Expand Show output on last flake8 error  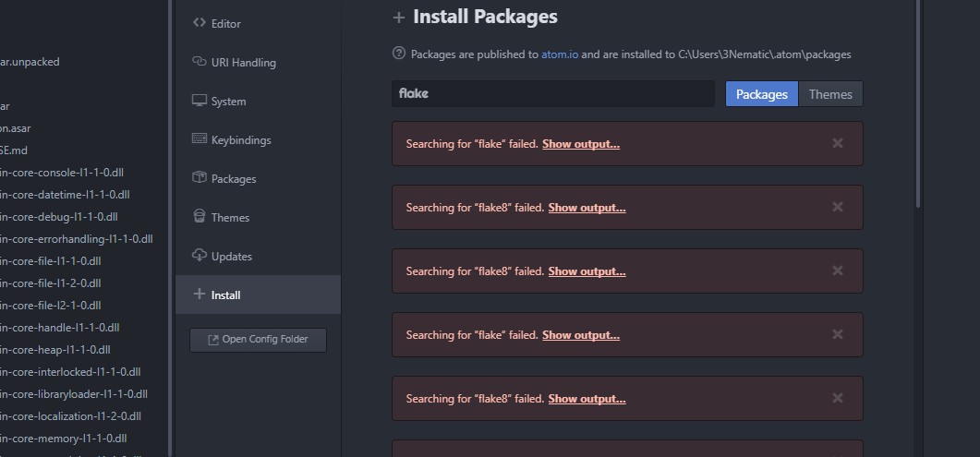point(587,399)
